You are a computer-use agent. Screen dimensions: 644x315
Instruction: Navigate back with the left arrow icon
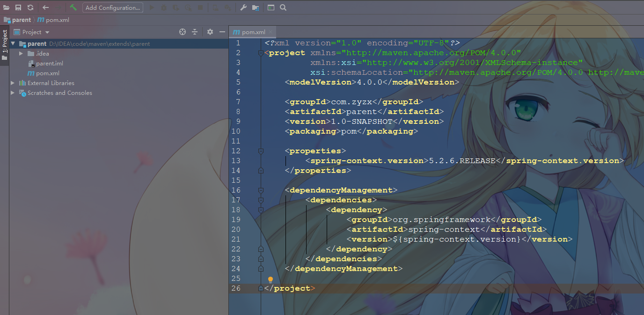click(x=45, y=7)
